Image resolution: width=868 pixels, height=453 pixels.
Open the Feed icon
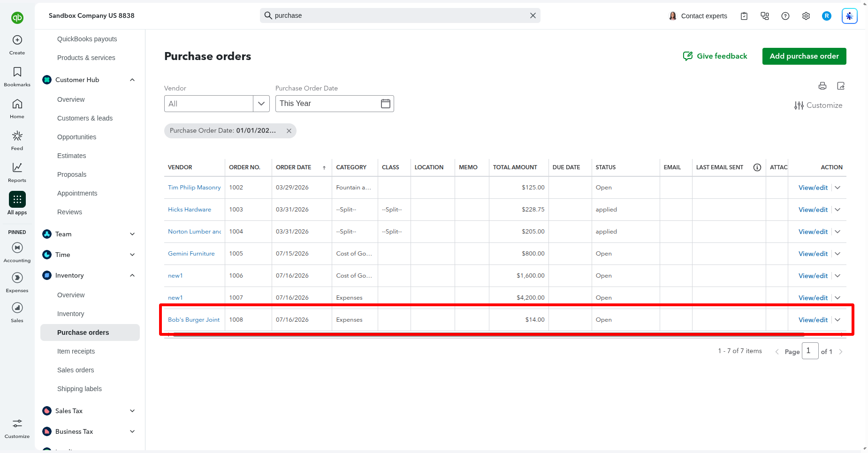coord(17,136)
